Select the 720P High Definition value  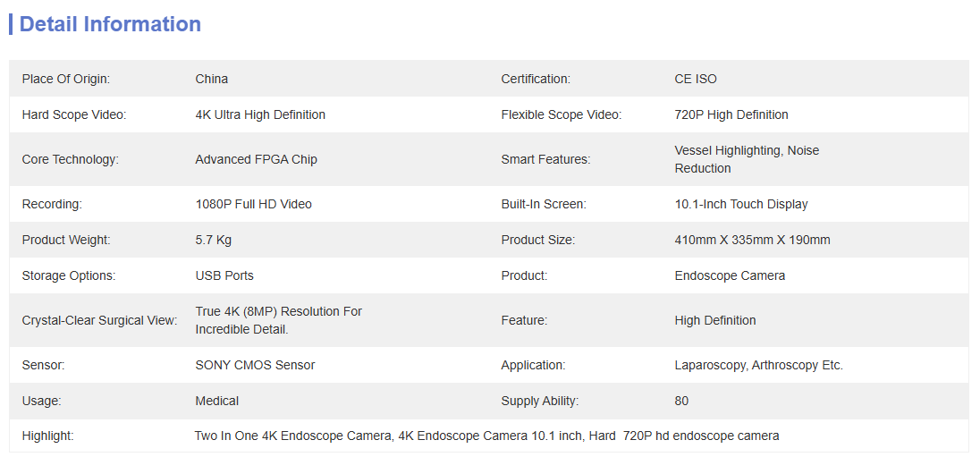pyautogui.click(x=731, y=114)
